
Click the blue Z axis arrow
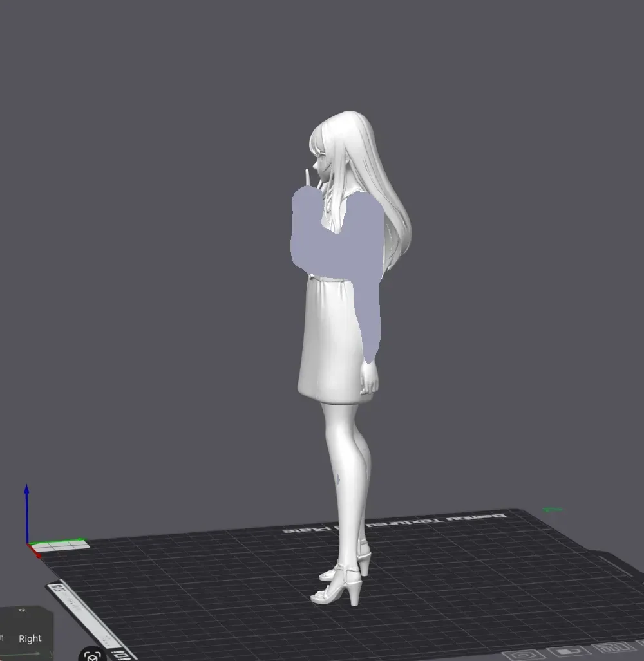coord(26,512)
